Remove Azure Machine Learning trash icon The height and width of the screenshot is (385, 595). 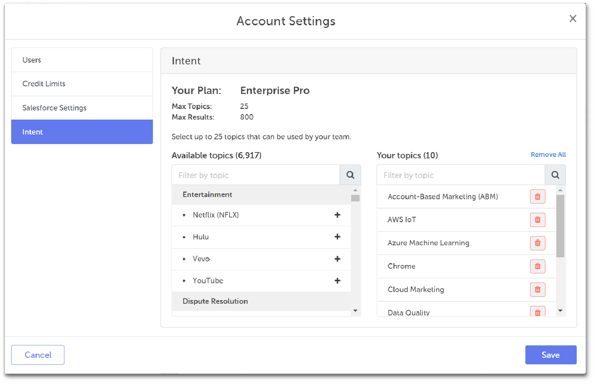tap(537, 243)
